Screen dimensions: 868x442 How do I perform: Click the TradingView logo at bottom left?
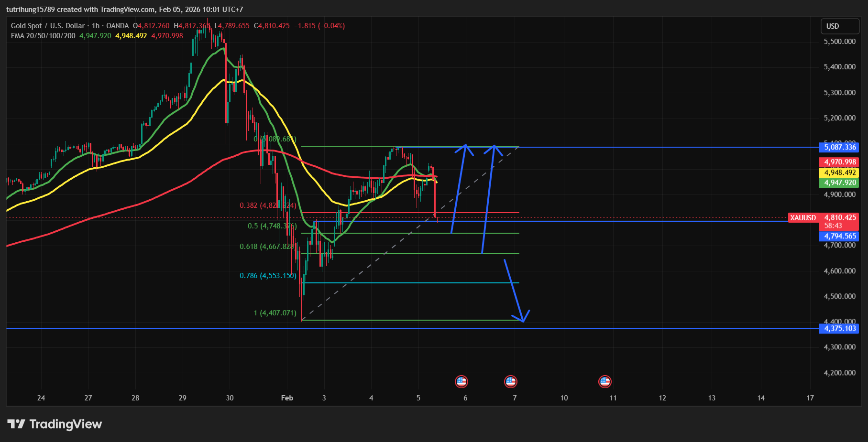click(55, 424)
